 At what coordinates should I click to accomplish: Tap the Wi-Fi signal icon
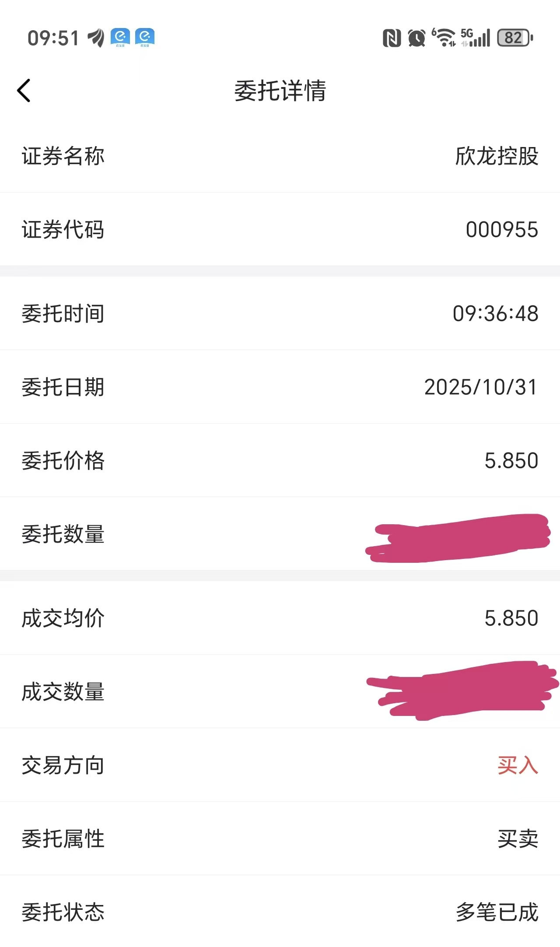(x=444, y=37)
